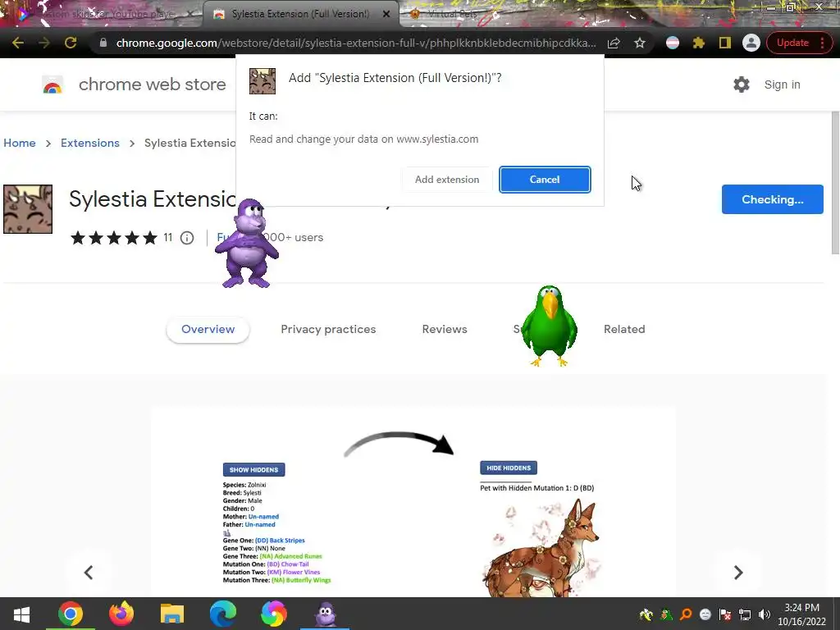Share this page via the share icon

[614, 43]
